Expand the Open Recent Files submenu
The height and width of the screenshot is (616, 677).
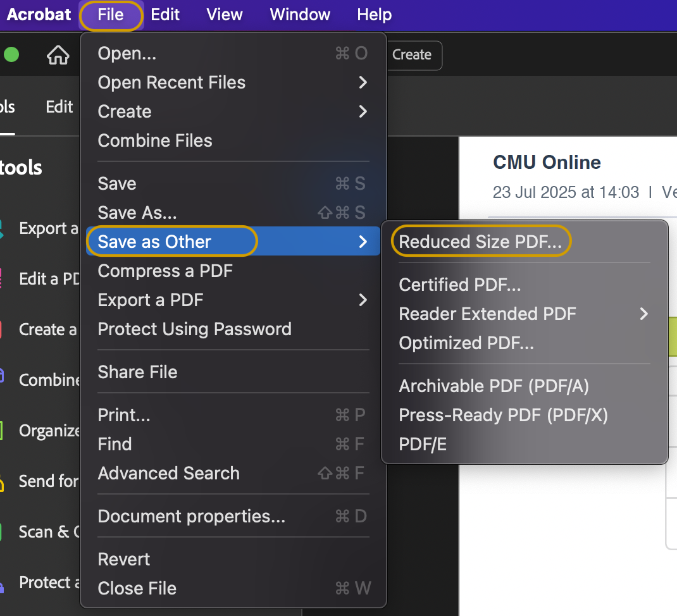tap(171, 82)
